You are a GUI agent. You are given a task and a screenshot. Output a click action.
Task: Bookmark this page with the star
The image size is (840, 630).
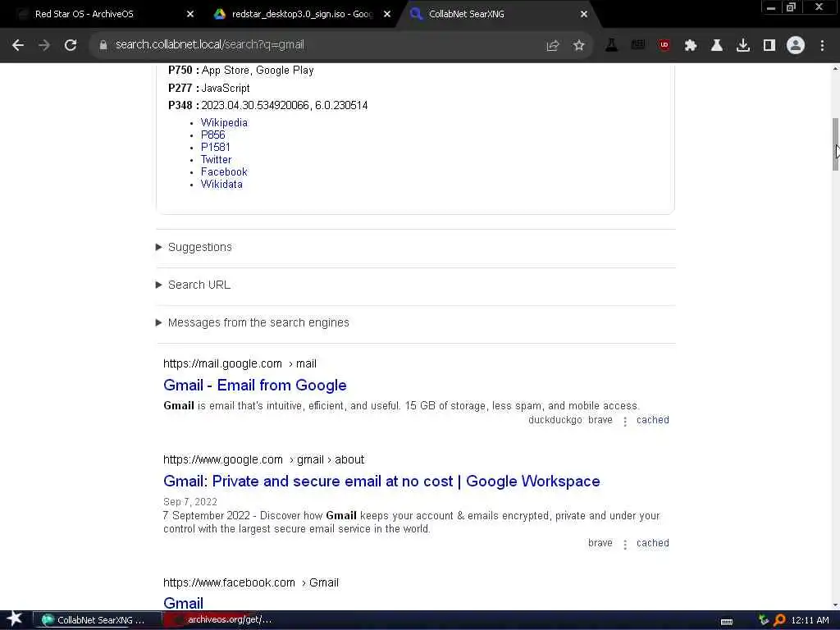(578, 46)
